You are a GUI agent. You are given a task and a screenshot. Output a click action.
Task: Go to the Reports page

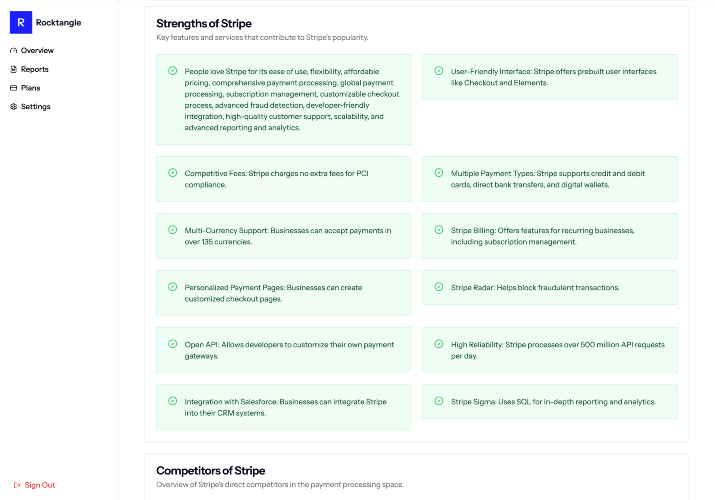29,69
